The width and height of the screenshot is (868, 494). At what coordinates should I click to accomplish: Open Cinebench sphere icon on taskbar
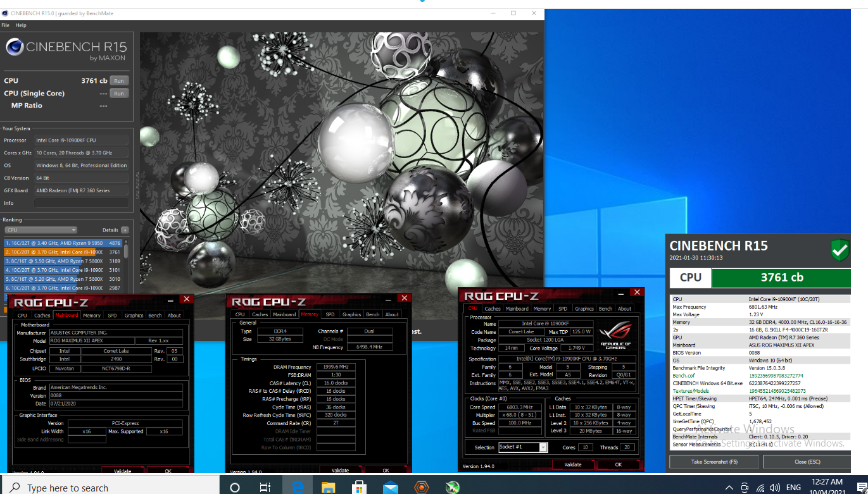tap(453, 488)
